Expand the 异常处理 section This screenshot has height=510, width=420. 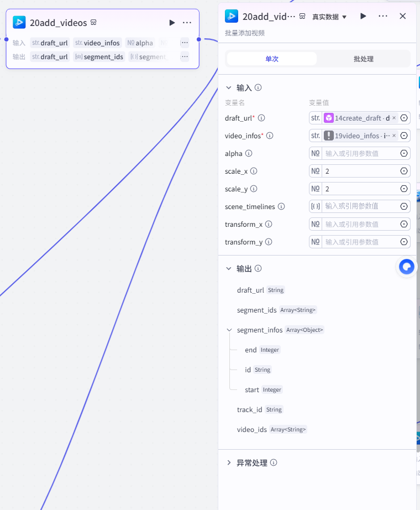click(229, 462)
